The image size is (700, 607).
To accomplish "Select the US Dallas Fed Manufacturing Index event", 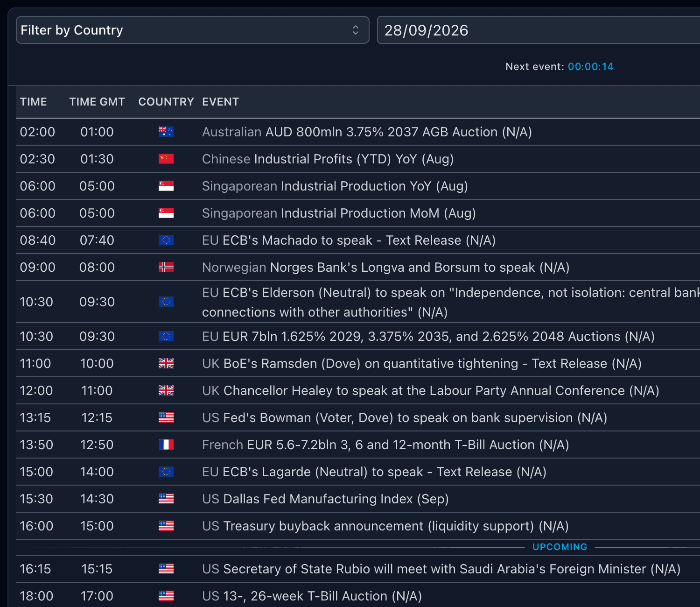I will [x=326, y=499].
